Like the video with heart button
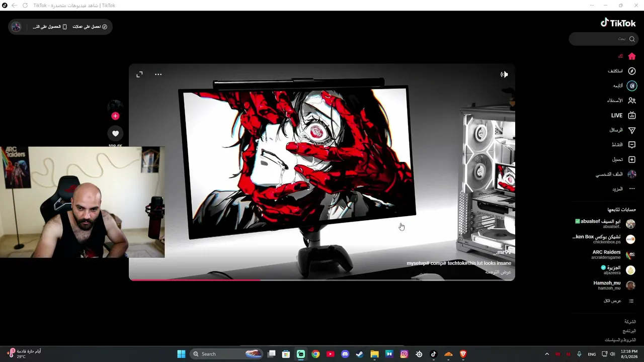This screenshot has width=644, height=362. pos(115,133)
